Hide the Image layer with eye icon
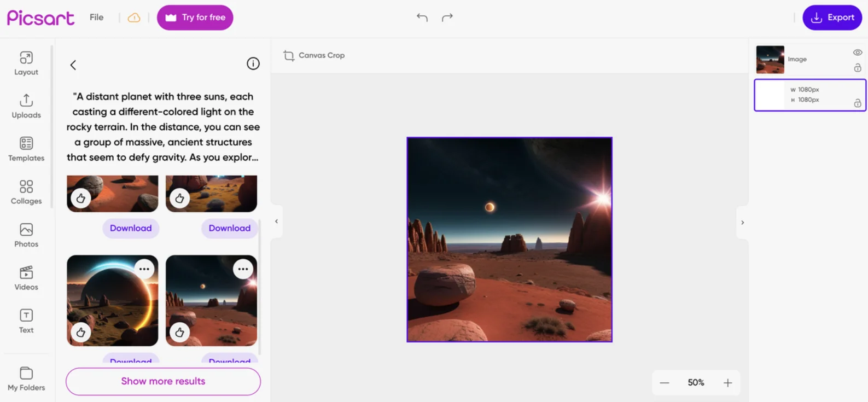The height and width of the screenshot is (402, 868). pos(857,53)
